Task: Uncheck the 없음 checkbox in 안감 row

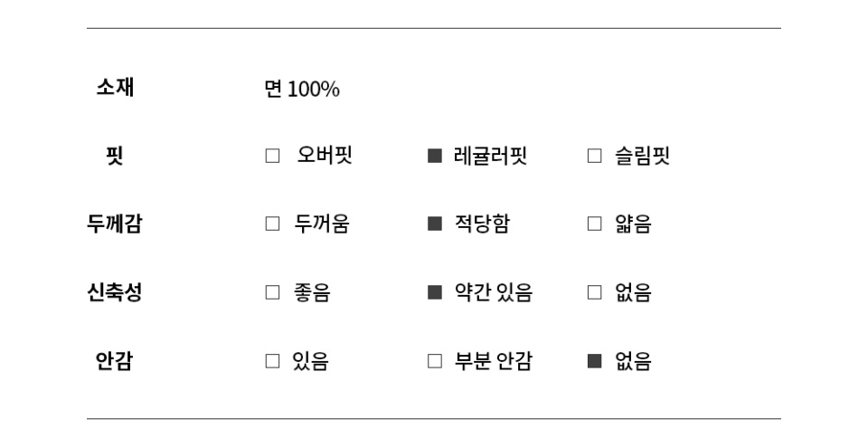Action: 594,361
